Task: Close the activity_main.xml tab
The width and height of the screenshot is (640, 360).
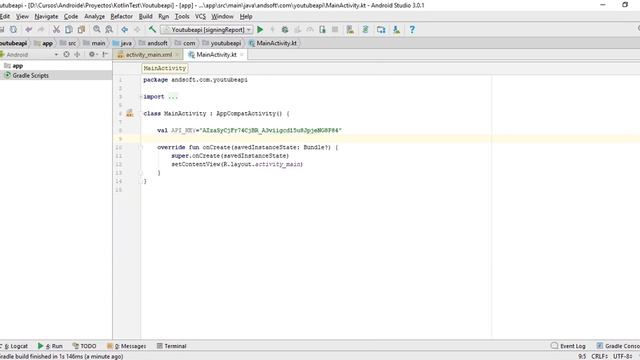Action: (177, 54)
